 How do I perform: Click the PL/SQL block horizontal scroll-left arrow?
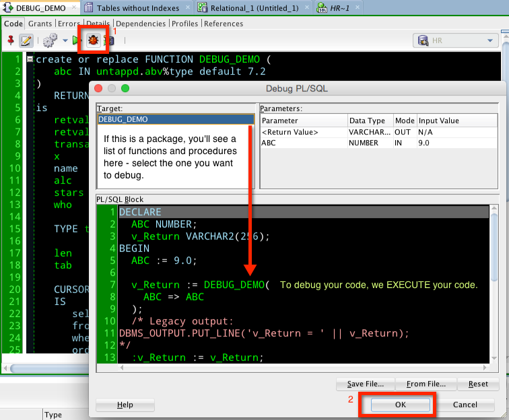click(122, 367)
